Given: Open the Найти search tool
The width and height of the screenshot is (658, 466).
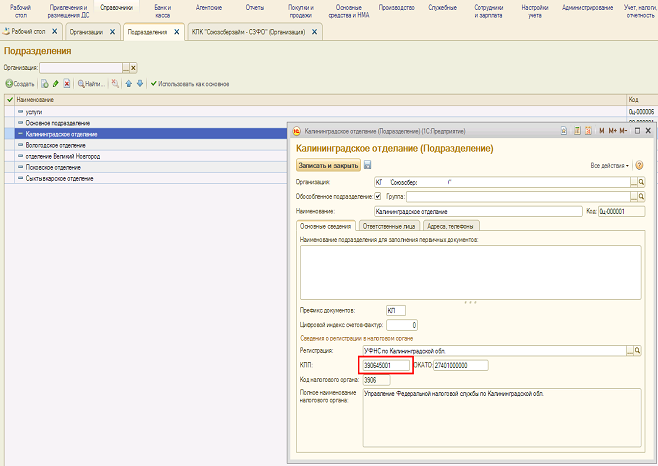Looking at the screenshot, I should tap(90, 83).
